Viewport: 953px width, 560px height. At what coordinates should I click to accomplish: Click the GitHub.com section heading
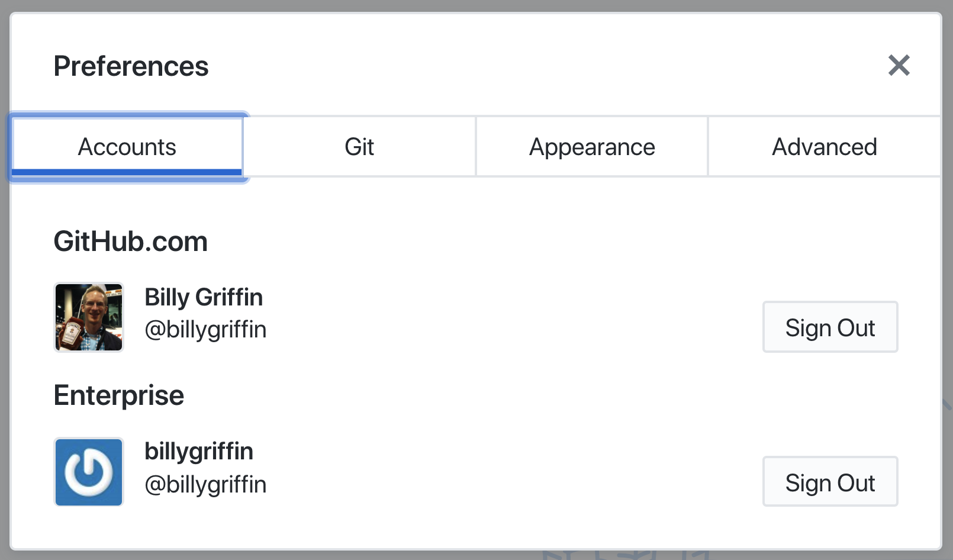[131, 241]
